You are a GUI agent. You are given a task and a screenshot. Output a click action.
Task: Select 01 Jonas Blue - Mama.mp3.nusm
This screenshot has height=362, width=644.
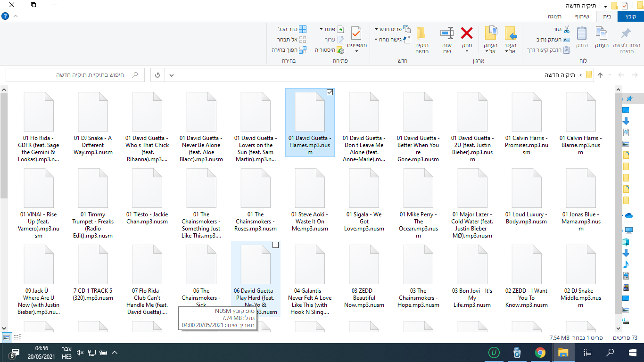click(x=580, y=200)
